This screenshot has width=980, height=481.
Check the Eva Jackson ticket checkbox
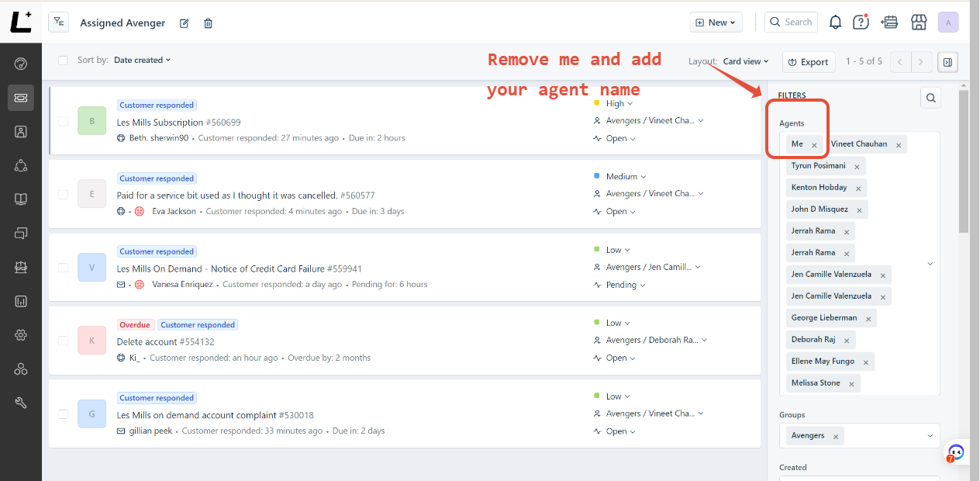pyautogui.click(x=64, y=194)
